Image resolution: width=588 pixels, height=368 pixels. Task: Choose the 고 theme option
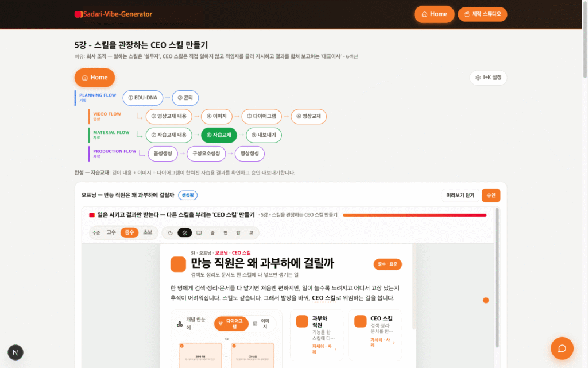(x=252, y=233)
